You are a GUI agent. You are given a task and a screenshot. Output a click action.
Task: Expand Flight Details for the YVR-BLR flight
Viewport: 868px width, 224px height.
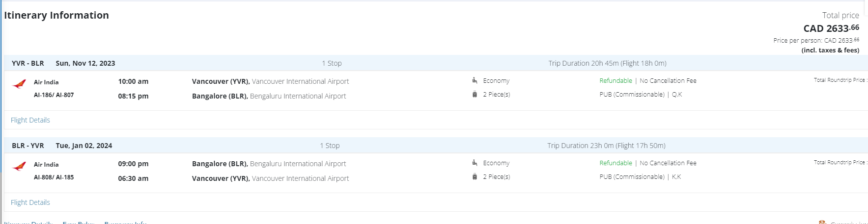click(30, 120)
